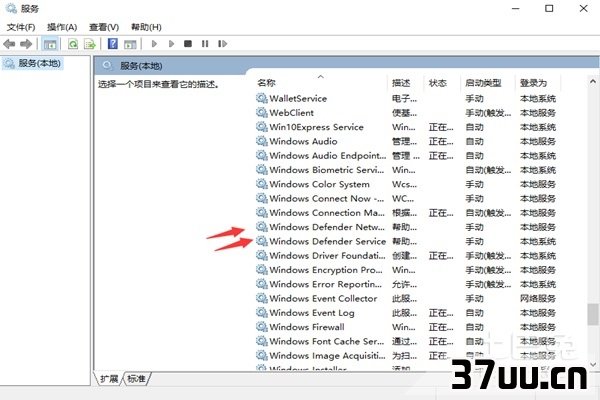This screenshot has width=600, height=400.
Task: Click the Export List toolbar icon
Action: (90, 44)
